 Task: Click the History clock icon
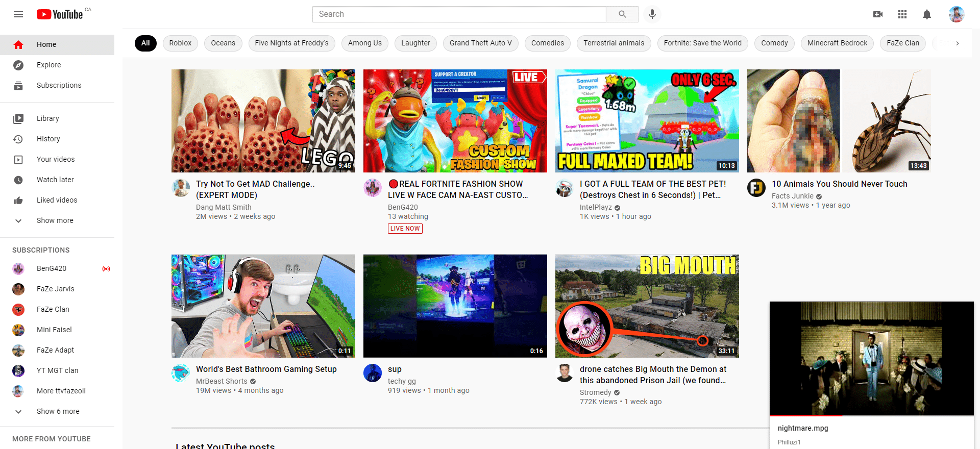[x=18, y=139]
